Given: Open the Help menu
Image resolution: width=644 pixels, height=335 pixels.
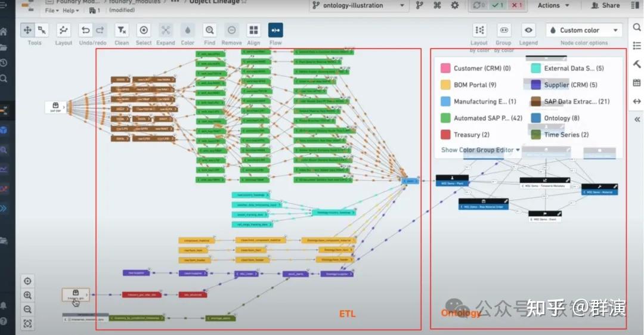Looking at the screenshot, I should point(70,10).
